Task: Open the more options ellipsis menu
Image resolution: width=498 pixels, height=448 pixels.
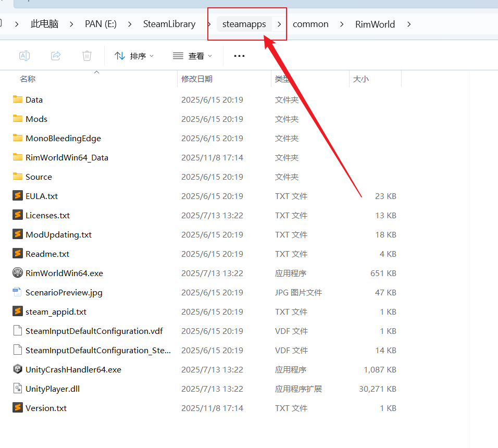Action: click(x=239, y=56)
